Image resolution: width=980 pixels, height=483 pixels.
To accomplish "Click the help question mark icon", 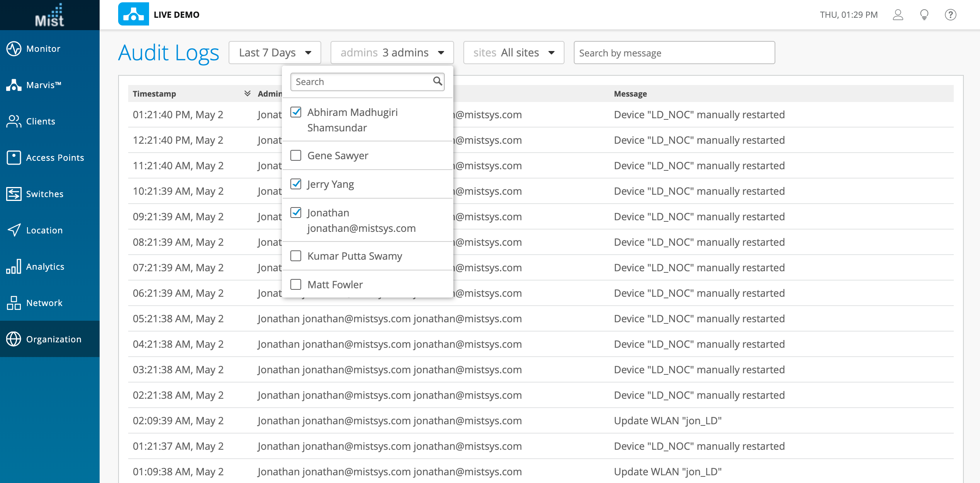I will click(x=950, y=15).
